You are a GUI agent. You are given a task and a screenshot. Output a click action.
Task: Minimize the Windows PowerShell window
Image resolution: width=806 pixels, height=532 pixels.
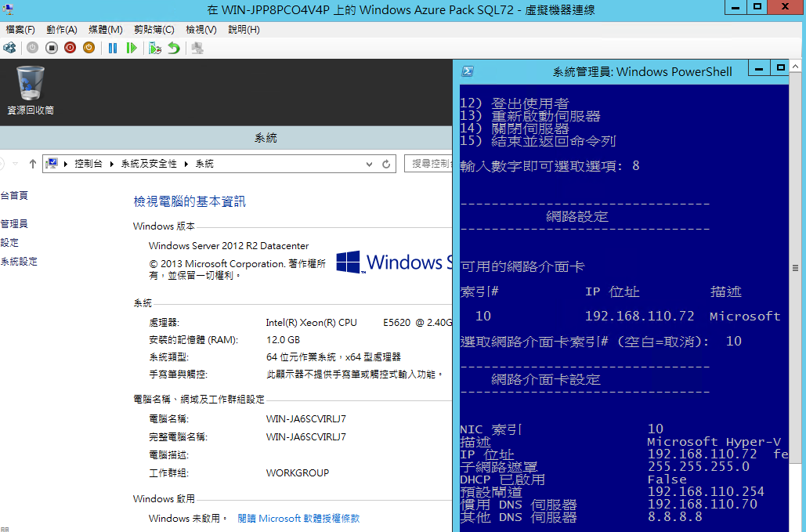(x=759, y=67)
